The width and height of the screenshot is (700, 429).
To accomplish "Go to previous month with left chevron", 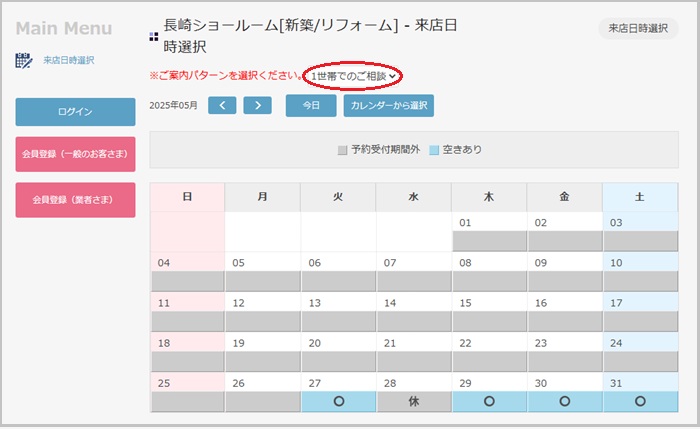I will coord(222,105).
